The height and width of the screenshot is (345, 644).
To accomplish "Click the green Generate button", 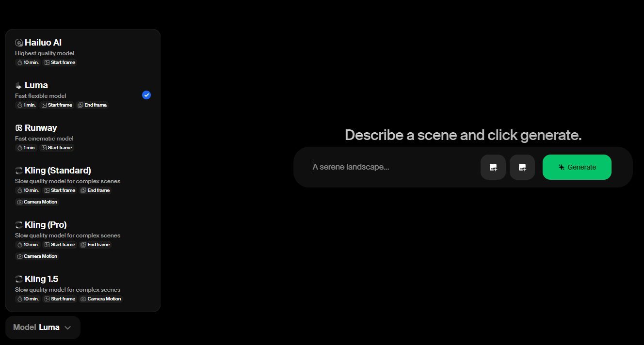I will coord(577,167).
